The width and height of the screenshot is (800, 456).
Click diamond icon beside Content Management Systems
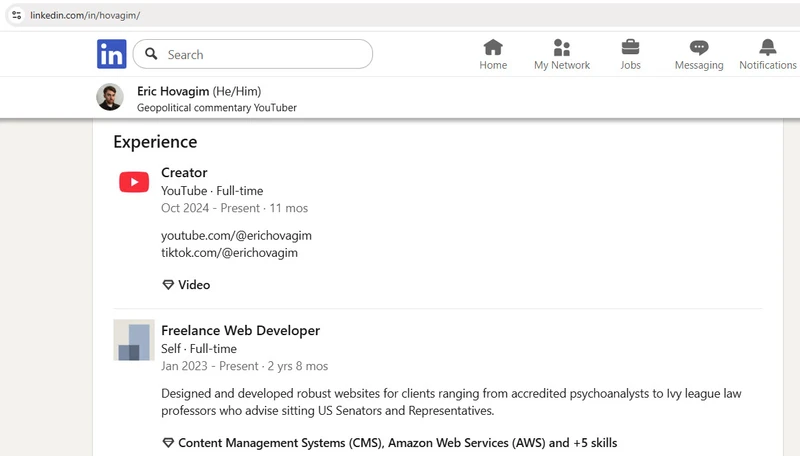click(x=168, y=443)
